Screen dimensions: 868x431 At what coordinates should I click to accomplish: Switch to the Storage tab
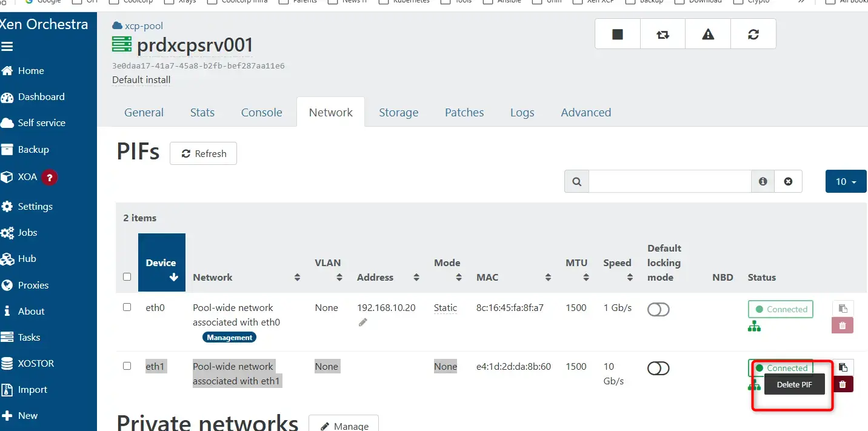[398, 112]
